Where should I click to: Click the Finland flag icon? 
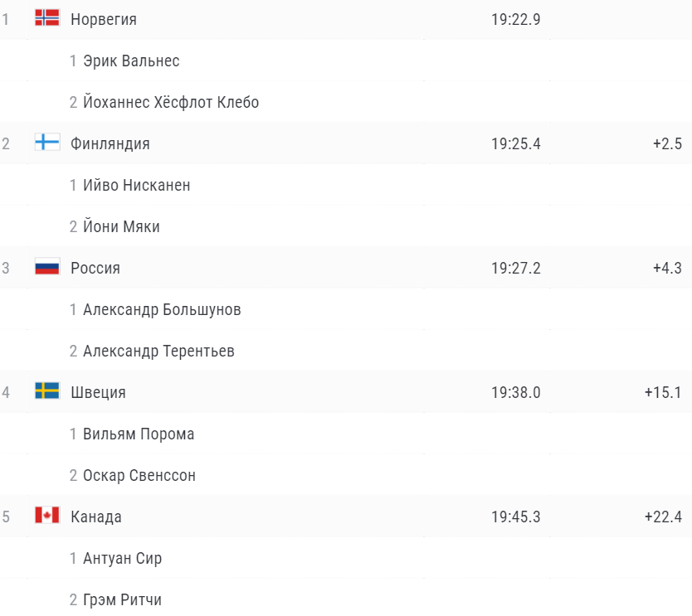[x=47, y=143]
